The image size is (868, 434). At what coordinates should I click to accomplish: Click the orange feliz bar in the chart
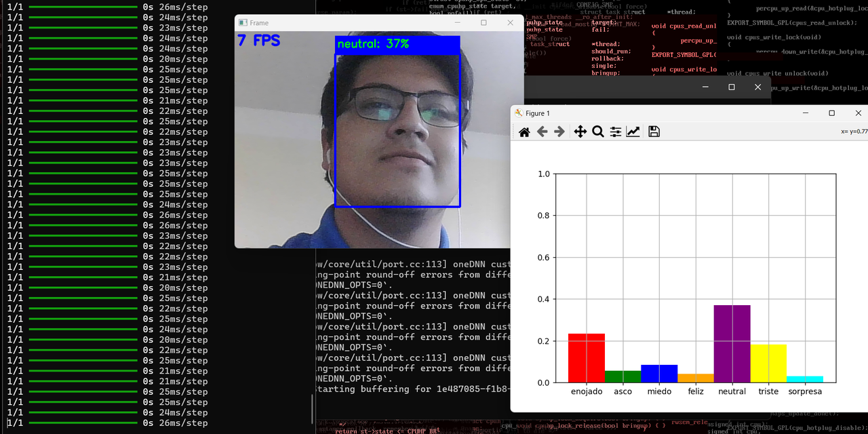click(x=696, y=378)
